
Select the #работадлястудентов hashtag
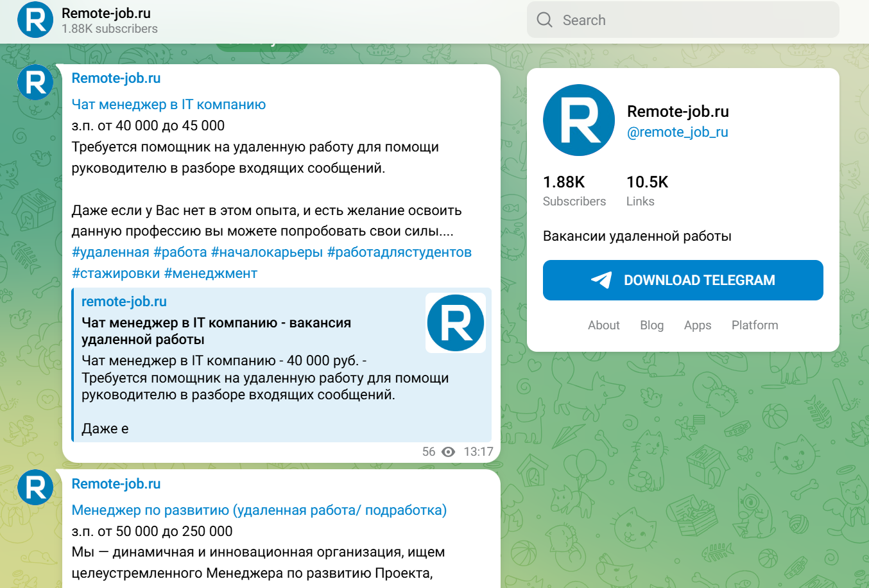click(399, 252)
